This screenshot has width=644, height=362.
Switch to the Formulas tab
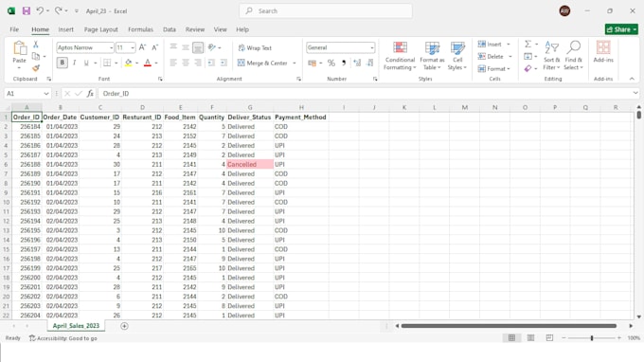pyautogui.click(x=140, y=29)
